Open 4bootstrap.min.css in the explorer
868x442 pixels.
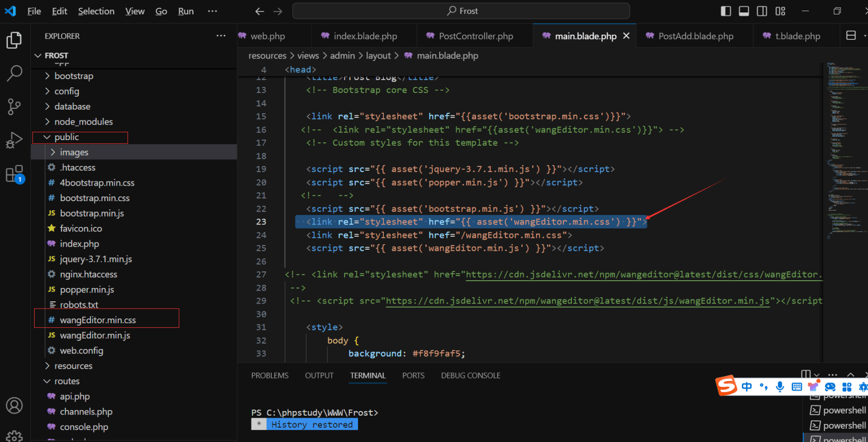coord(134,182)
